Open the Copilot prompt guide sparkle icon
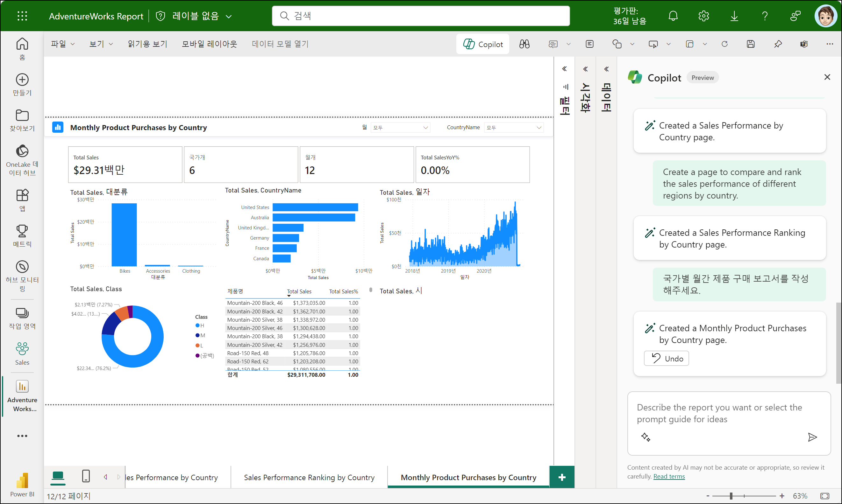The image size is (842, 504). (x=646, y=437)
